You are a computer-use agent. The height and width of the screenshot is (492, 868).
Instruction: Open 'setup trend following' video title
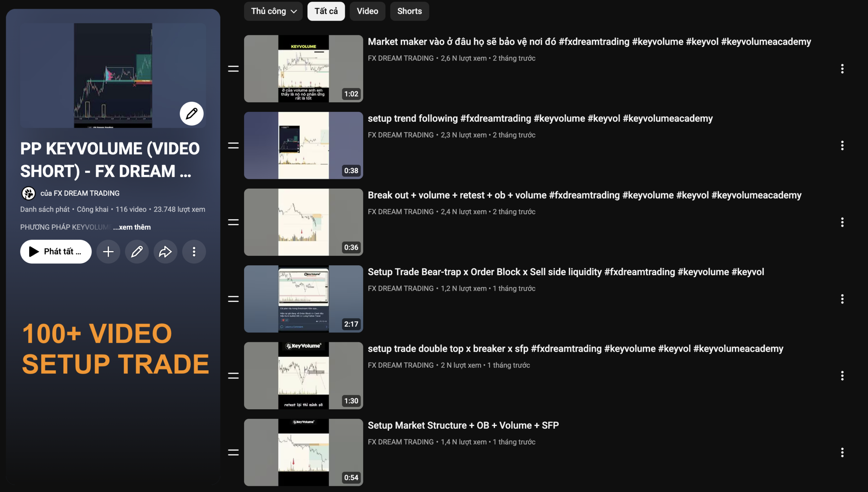[x=540, y=119]
